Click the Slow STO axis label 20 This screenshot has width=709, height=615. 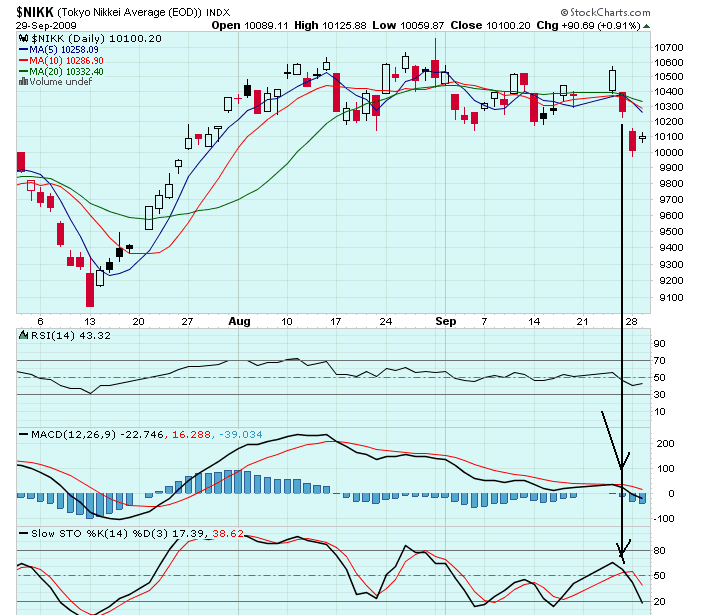tap(659, 602)
